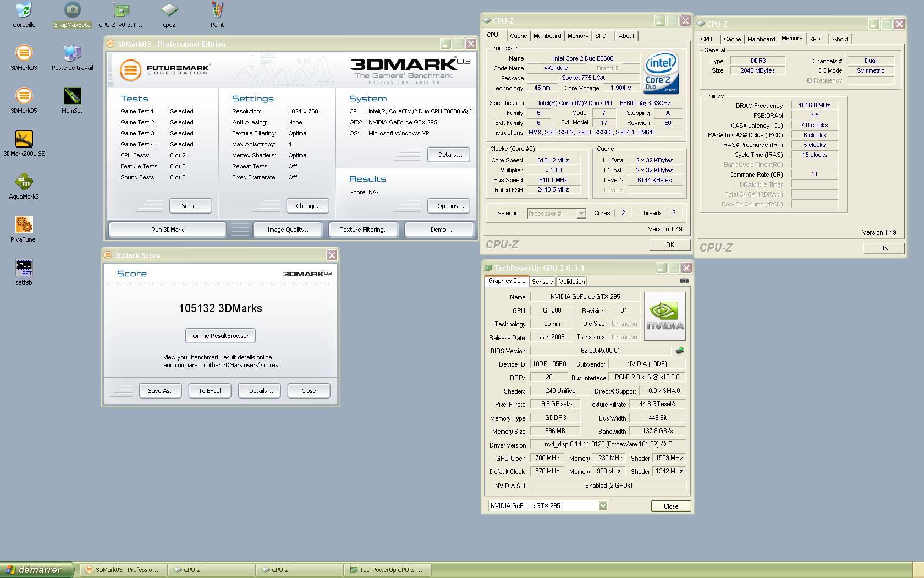Open Graphics Card tab in GPU-Z

coord(507,281)
